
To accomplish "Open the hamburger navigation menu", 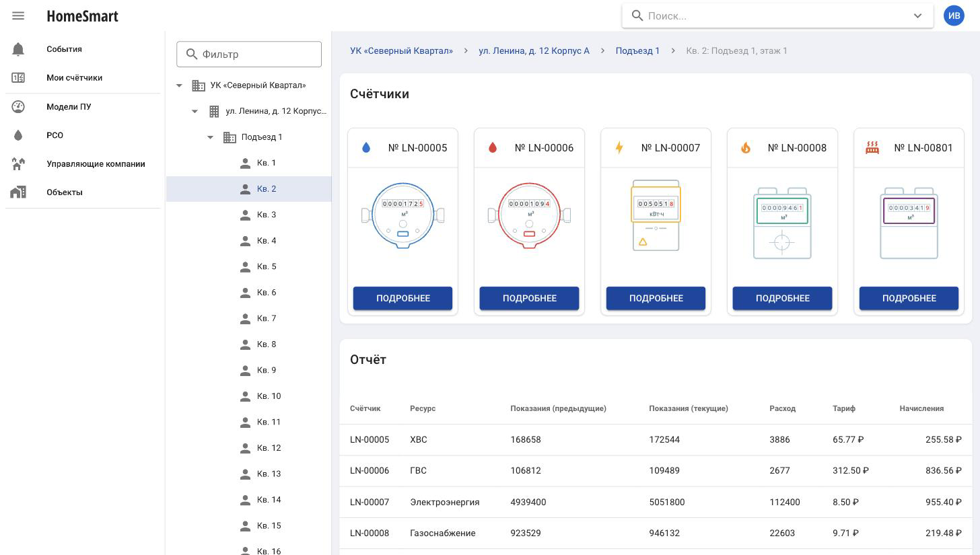I will (18, 15).
